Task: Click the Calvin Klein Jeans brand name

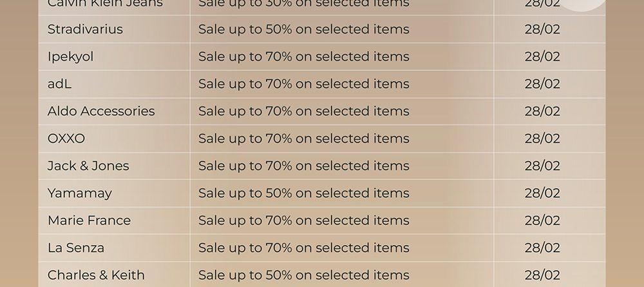Action: click(x=105, y=4)
